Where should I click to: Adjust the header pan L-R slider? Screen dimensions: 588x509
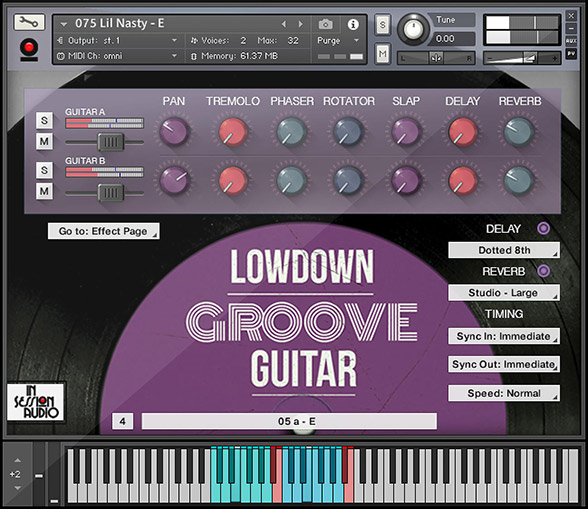click(436, 58)
